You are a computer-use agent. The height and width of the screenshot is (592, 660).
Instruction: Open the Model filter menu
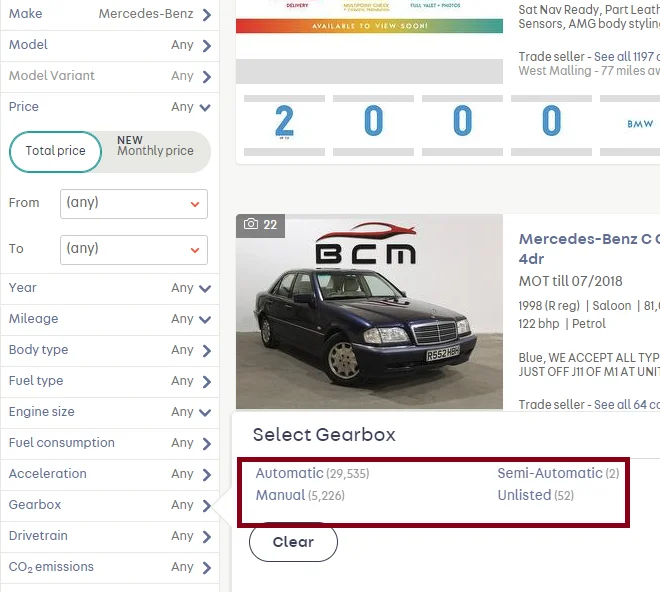[109, 45]
